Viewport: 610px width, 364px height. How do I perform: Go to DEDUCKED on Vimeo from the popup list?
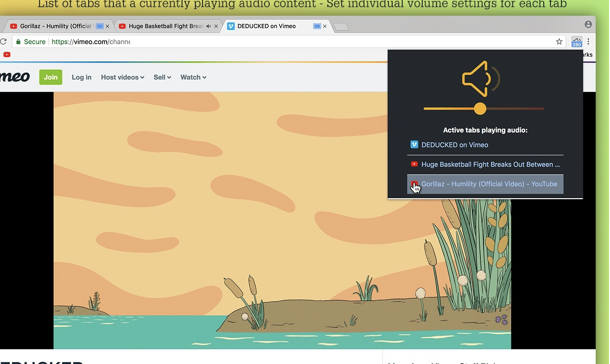(485, 145)
